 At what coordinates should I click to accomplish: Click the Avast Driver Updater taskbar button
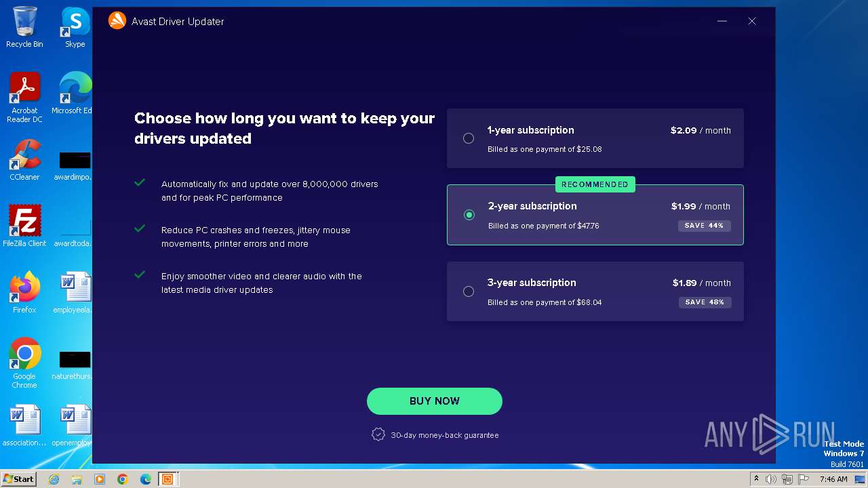(167, 479)
